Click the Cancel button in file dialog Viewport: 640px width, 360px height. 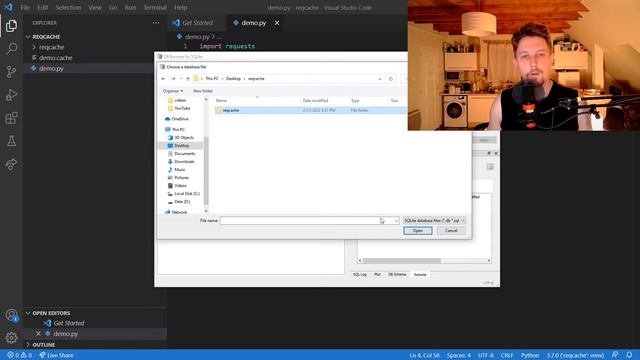[x=451, y=231]
